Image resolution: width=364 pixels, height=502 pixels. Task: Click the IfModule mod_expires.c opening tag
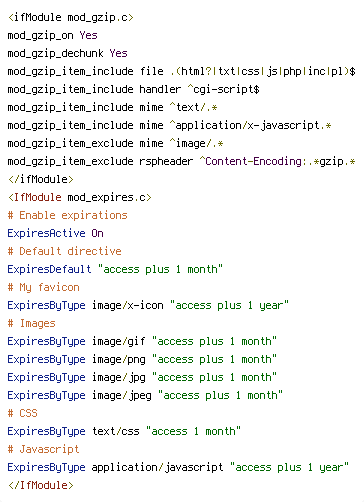click(80, 197)
